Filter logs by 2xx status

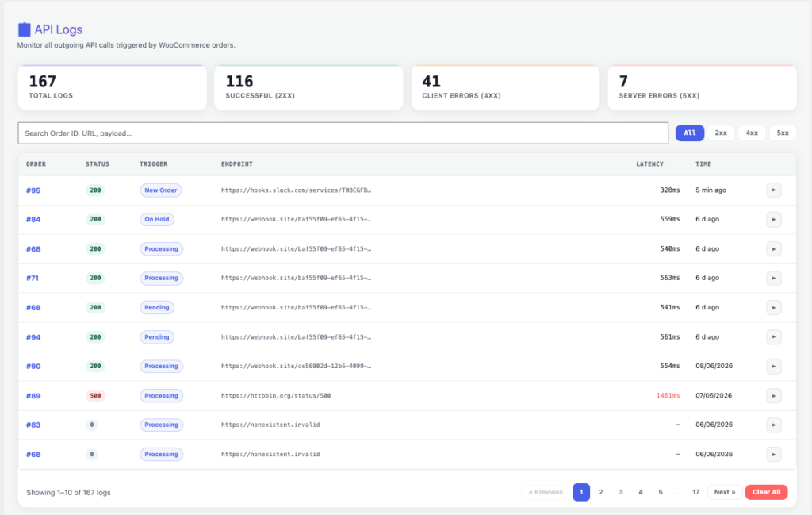point(721,133)
